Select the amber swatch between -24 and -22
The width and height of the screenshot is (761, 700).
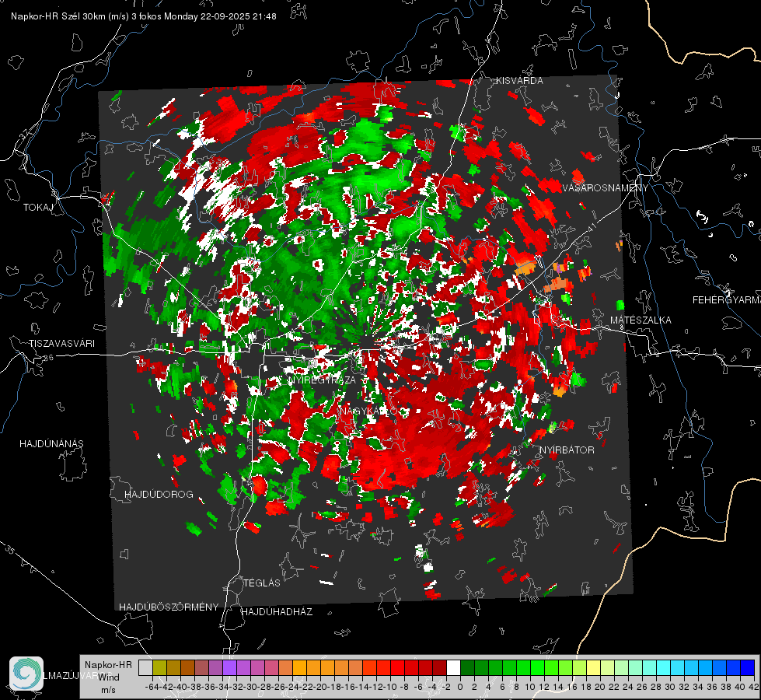[299, 668]
